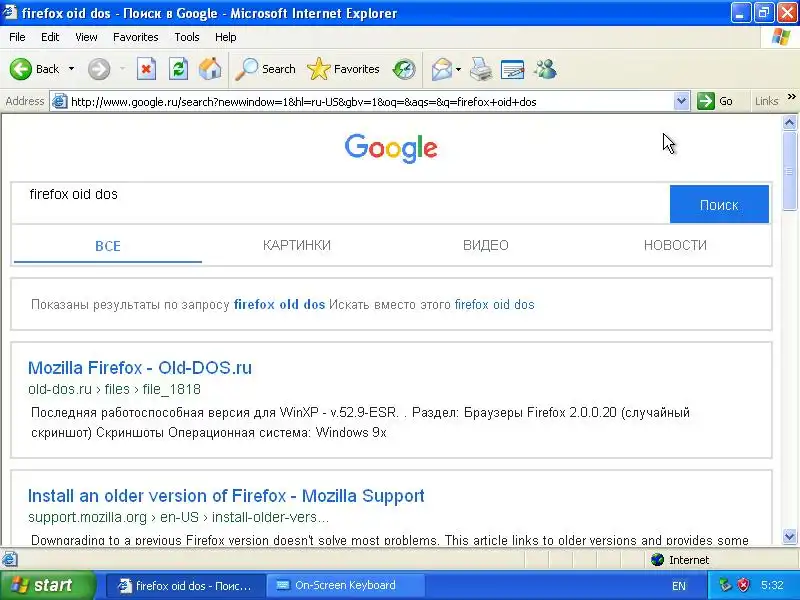Click the Google search text field

click(x=341, y=204)
